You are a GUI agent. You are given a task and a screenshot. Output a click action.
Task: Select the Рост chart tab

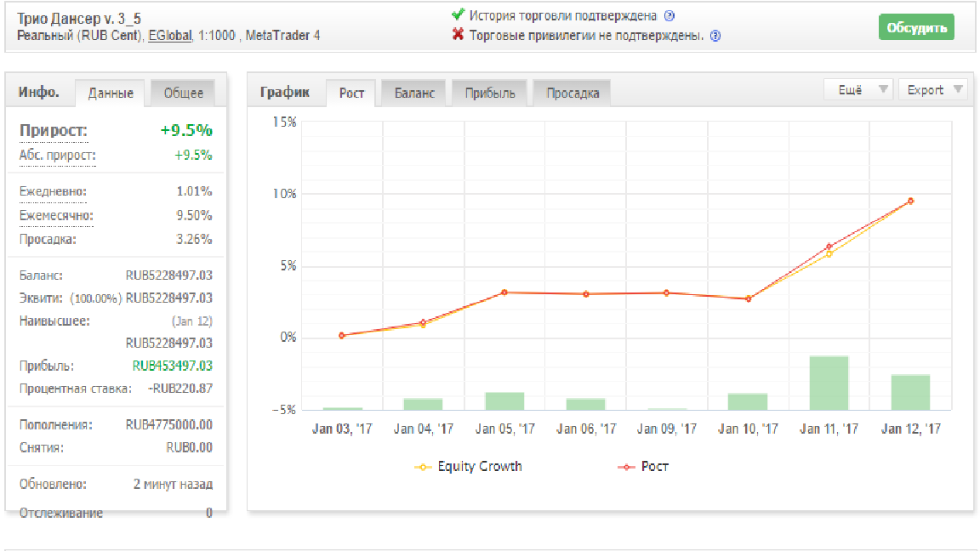click(351, 93)
